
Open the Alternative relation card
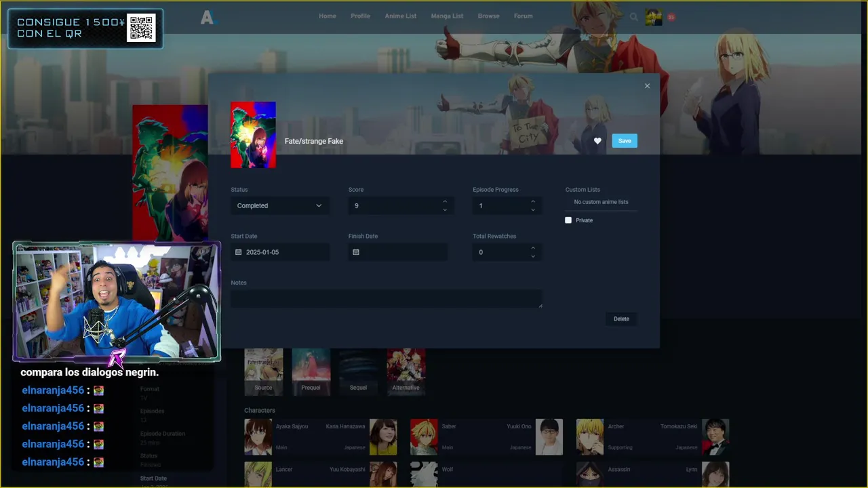point(406,371)
